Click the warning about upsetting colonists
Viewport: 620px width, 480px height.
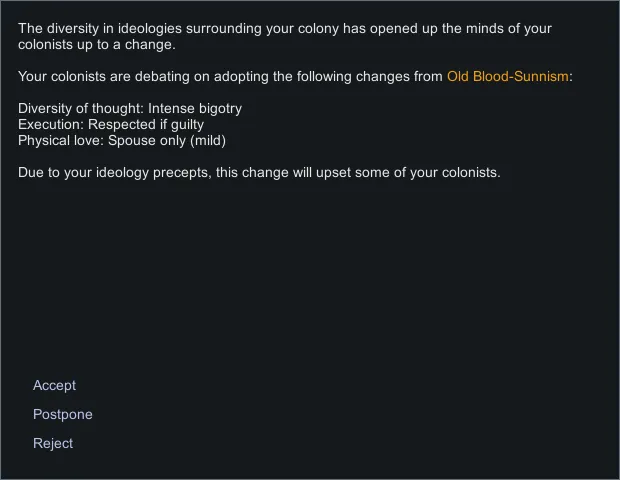259,172
